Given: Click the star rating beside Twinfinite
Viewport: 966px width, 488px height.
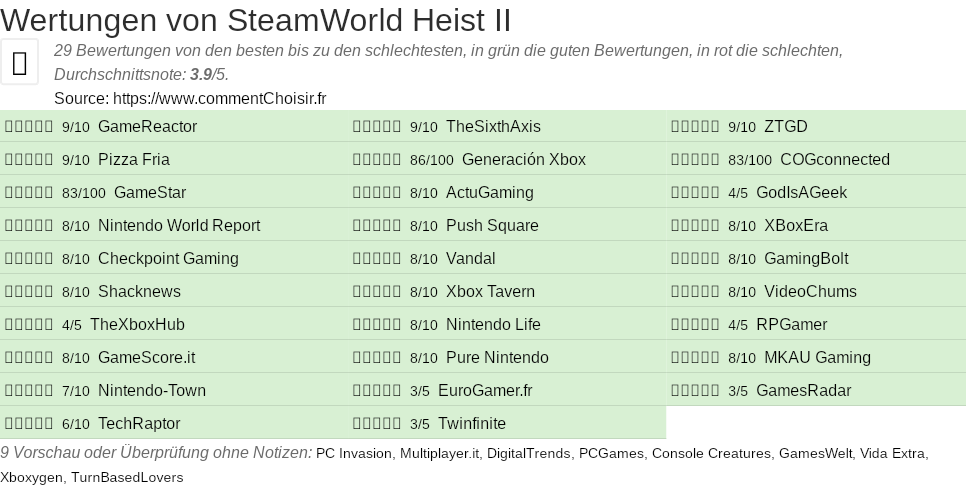Looking at the screenshot, I should click(377, 424).
